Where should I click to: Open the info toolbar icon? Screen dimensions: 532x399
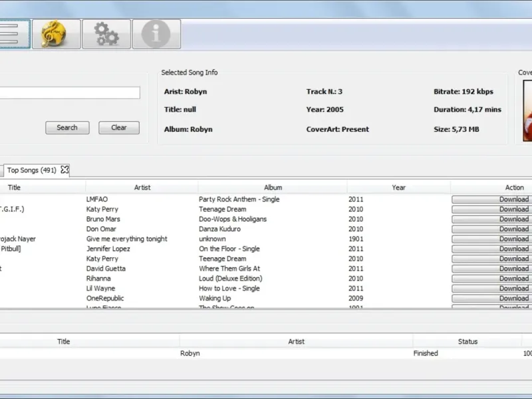[x=156, y=34]
